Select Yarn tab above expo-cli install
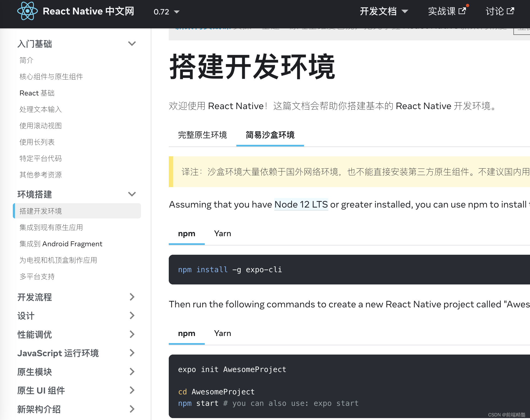The width and height of the screenshot is (530, 420). [222, 234]
